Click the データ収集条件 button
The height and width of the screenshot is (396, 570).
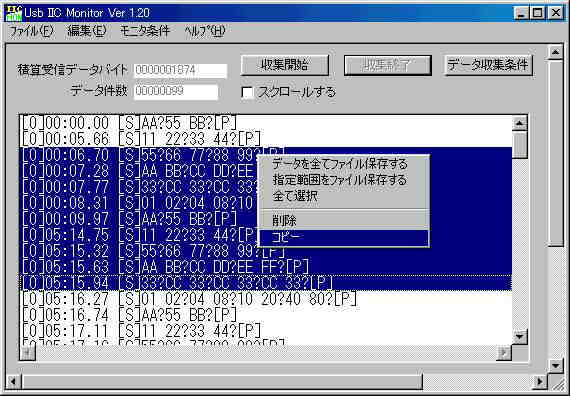(x=488, y=65)
